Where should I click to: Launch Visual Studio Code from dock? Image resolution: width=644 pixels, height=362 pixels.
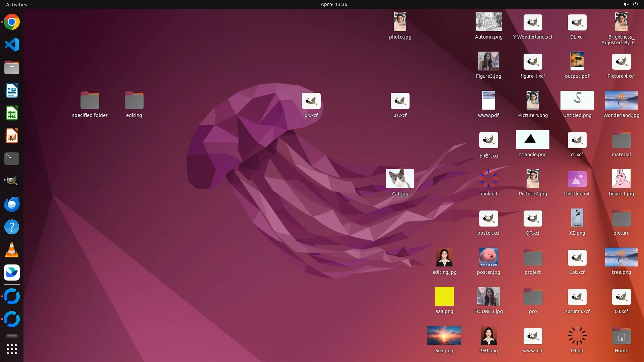point(12,45)
